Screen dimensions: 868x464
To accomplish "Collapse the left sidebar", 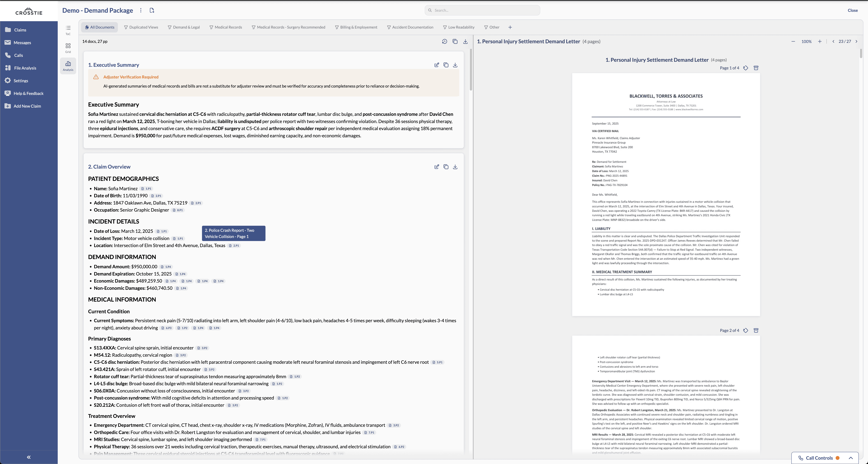I will (x=29, y=457).
